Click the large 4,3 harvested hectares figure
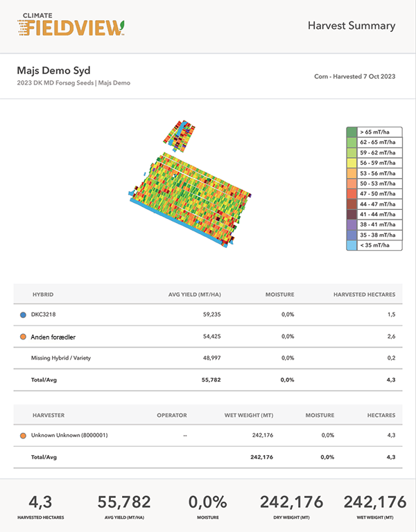This screenshot has width=416, height=532. pyautogui.click(x=40, y=502)
